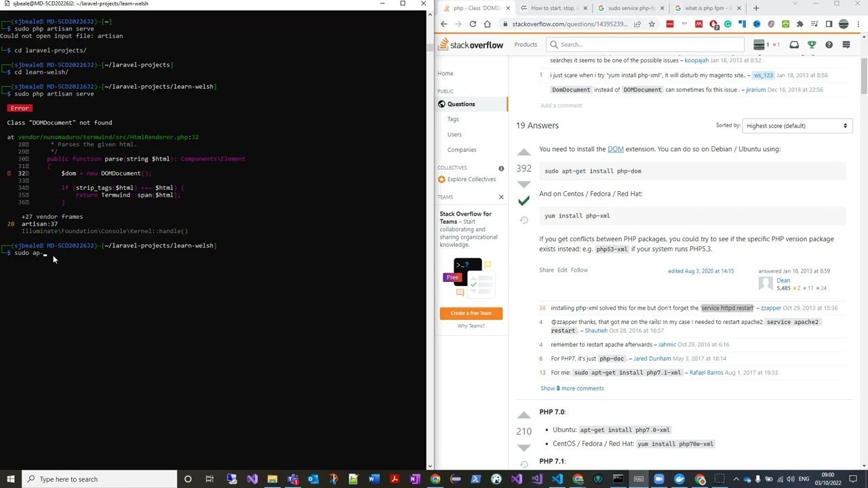Go back in Chrome browser
The image size is (868, 488).
pyautogui.click(x=443, y=24)
